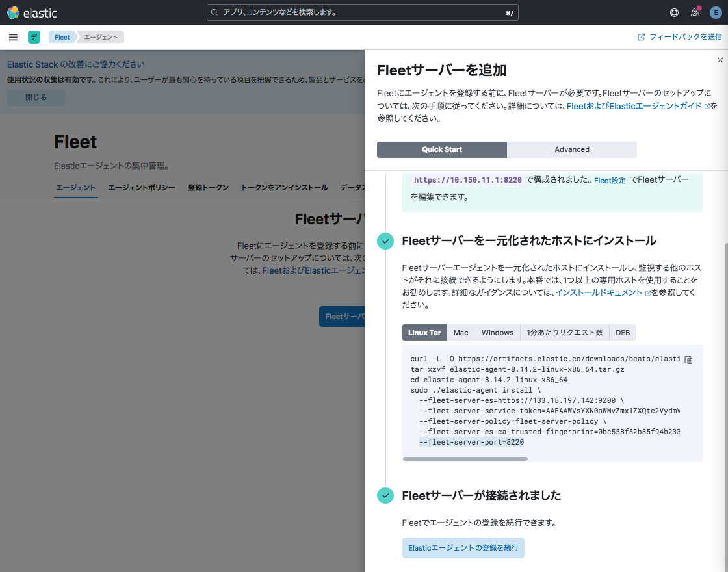Open the help menu icon
This screenshot has width=728, height=572.
tap(674, 12)
